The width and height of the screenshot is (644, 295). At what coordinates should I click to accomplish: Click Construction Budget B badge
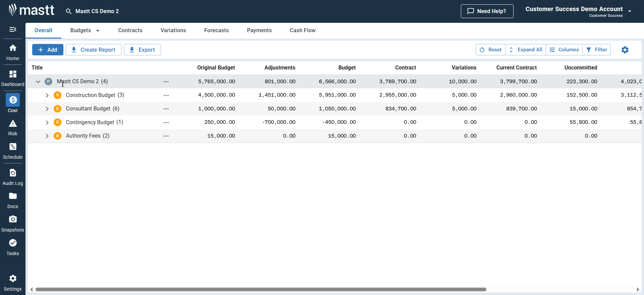tap(57, 95)
